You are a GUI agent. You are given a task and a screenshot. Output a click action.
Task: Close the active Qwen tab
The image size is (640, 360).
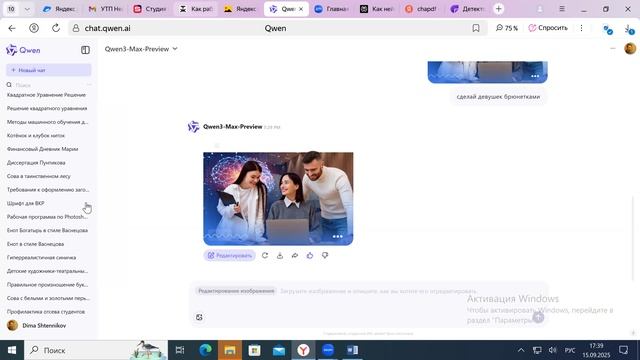(301, 9)
